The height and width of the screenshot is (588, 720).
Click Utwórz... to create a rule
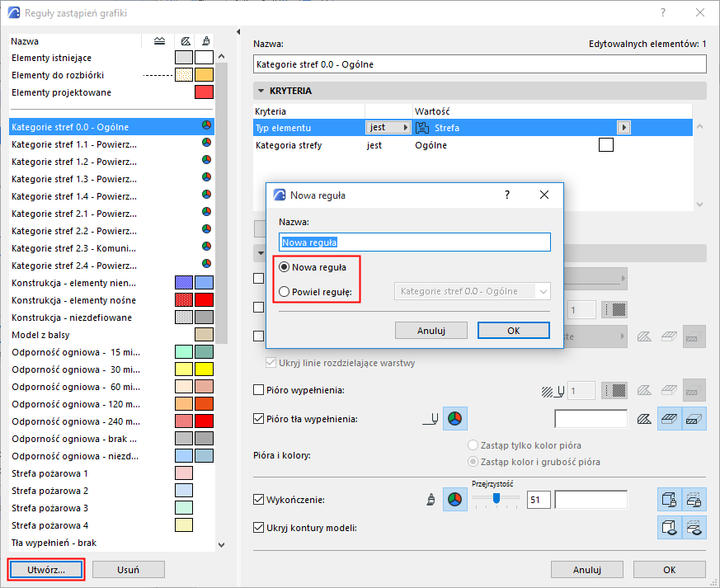pos(46,570)
